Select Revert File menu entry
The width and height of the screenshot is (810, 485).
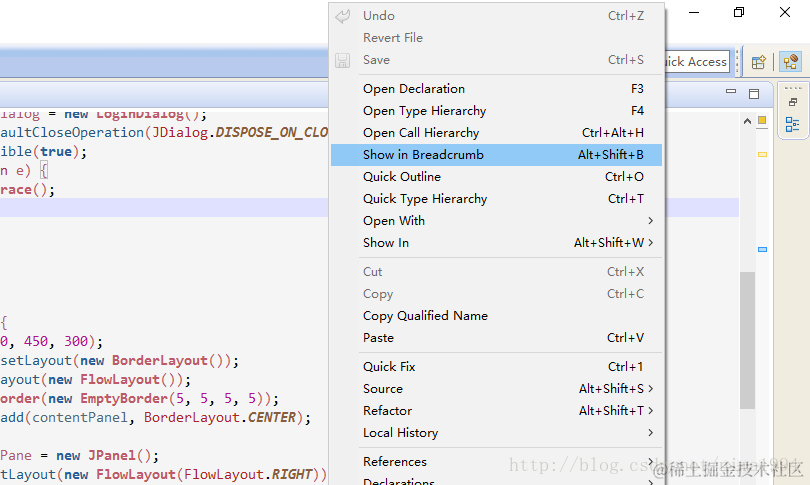[496, 38]
